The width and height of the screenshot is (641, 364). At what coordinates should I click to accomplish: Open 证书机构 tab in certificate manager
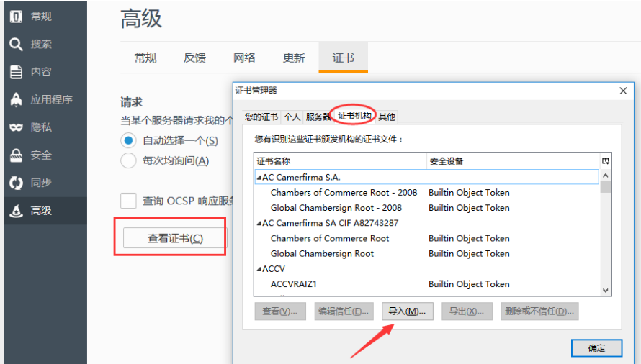354,116
